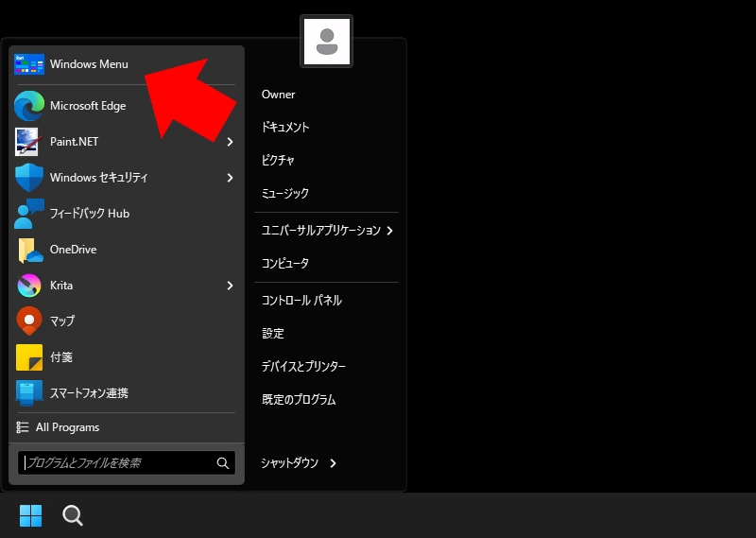
Task: Open the Owner user folder
Action: pos(278,95)
